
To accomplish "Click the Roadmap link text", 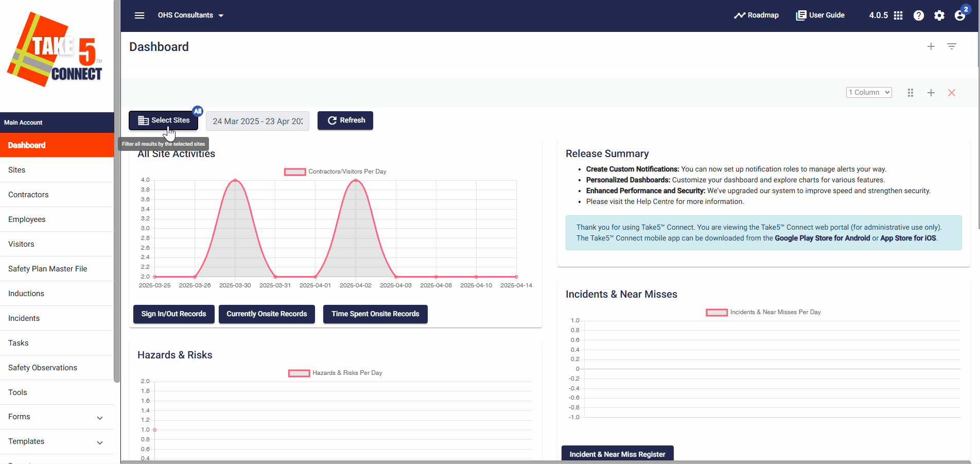I will tap(763, 15).
